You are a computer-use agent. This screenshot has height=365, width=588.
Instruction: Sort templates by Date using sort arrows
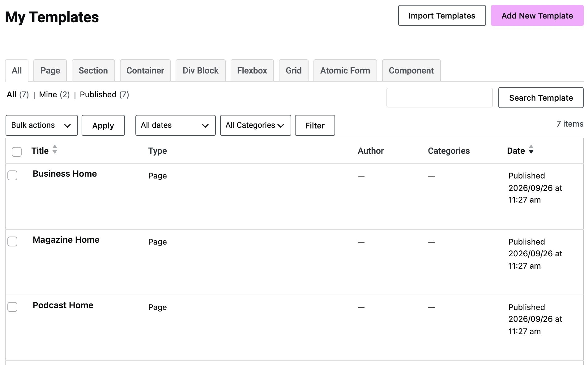coord(531,149)
